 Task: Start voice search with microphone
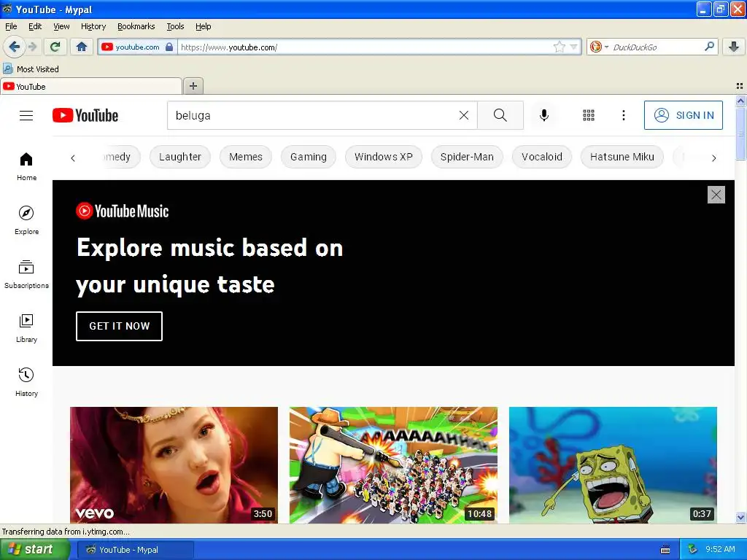(544, 115)
